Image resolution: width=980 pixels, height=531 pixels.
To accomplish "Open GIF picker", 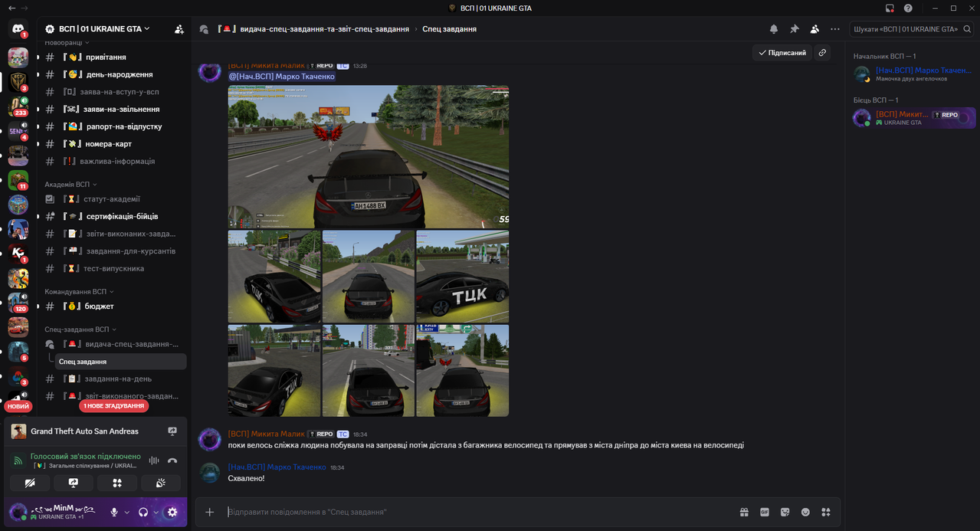I will (x=765, y=512).
